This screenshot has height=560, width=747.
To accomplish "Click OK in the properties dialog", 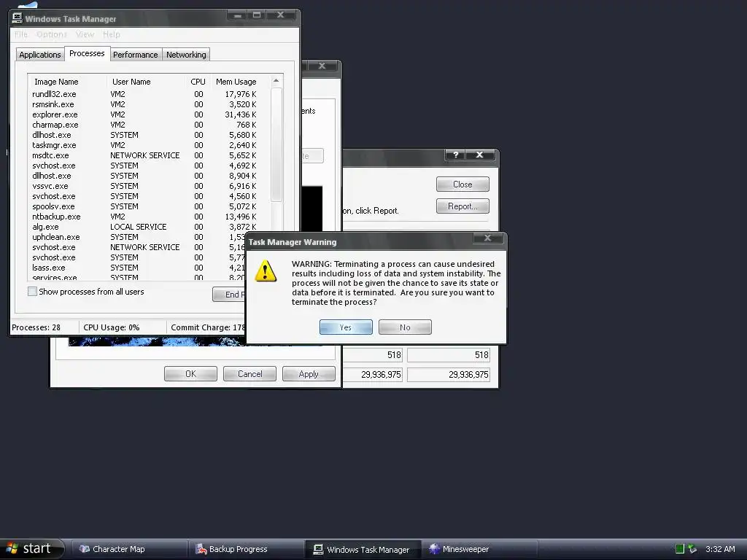I will pos(190,374).
